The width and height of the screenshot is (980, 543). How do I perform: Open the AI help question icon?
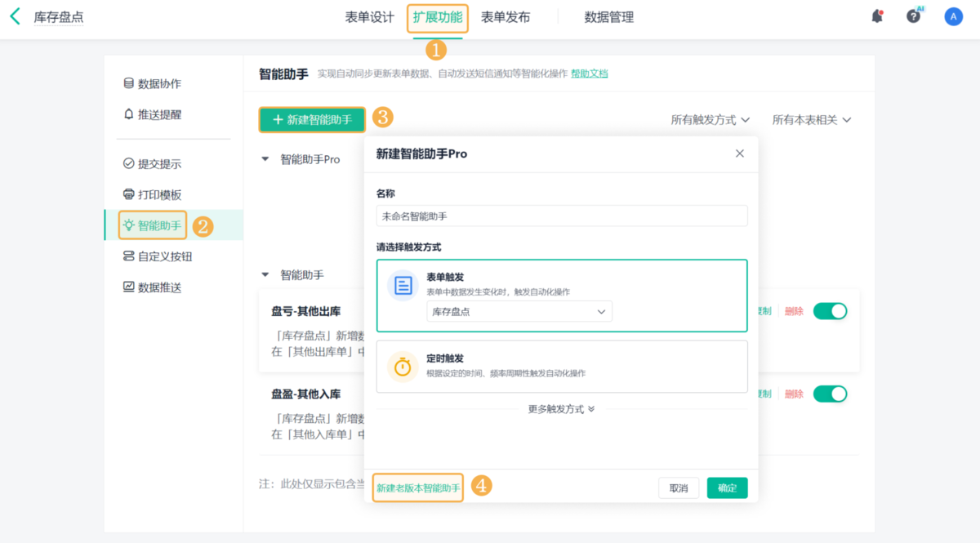click(x=914, y=16)
